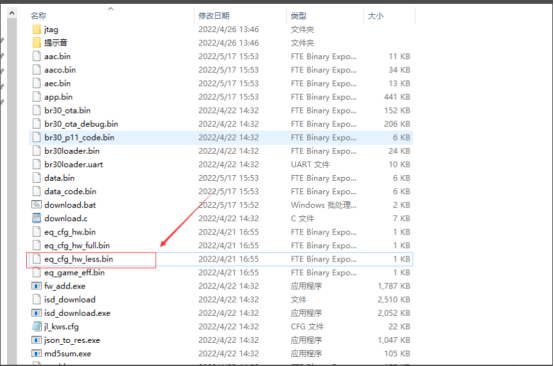
Task: Click the file name md5sum.exe
Action: pos(67,354)
